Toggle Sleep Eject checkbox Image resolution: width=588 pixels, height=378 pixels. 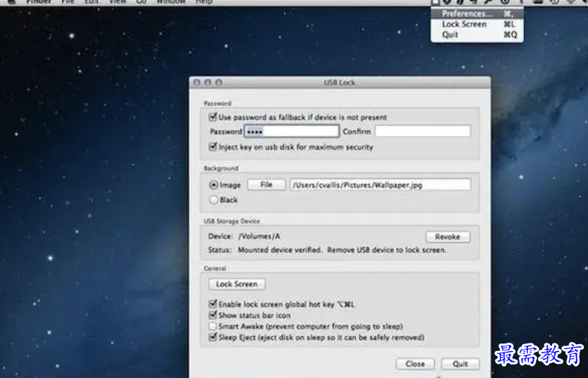(x=213, y=337)
